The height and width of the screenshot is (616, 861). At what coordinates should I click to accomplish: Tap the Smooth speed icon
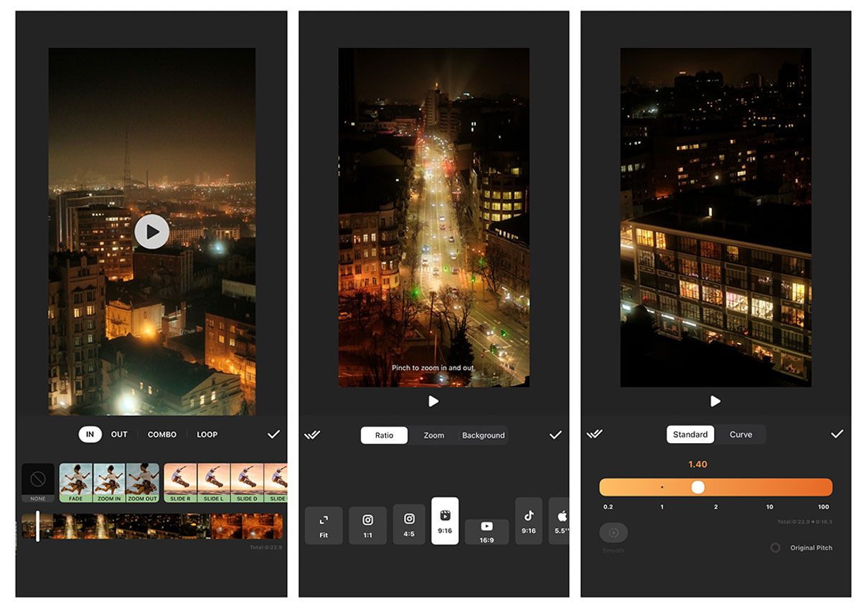coord(613,533)
